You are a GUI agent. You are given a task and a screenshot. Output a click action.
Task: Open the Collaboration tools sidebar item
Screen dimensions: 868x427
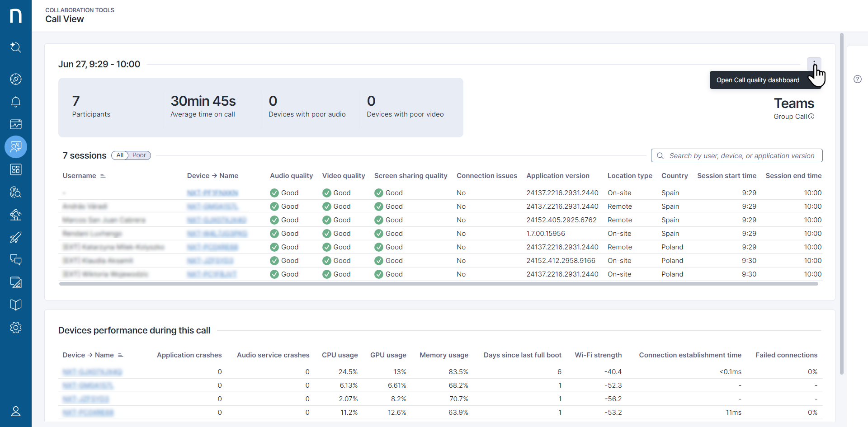[16, 147]
